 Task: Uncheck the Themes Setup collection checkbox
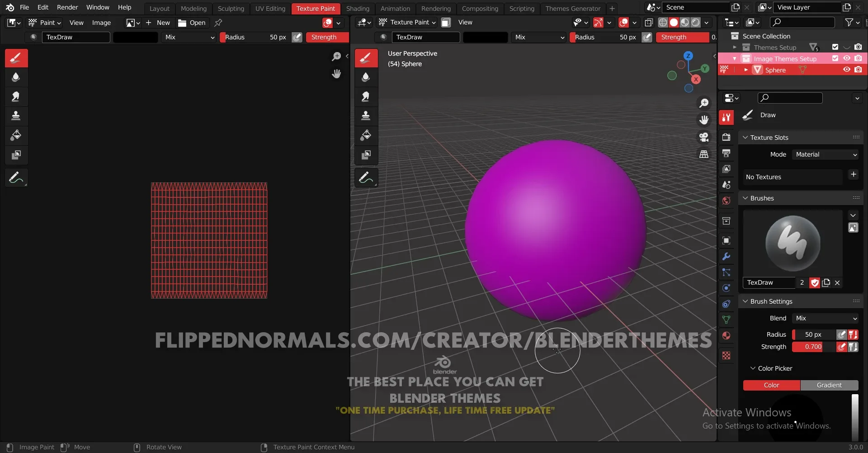point(835,47)
